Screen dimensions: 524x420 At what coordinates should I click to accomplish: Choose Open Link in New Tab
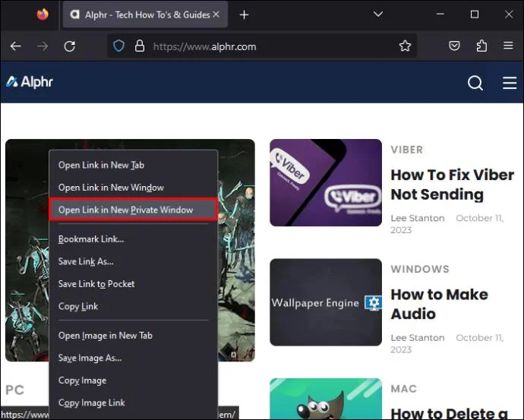(x=134, y=165)
